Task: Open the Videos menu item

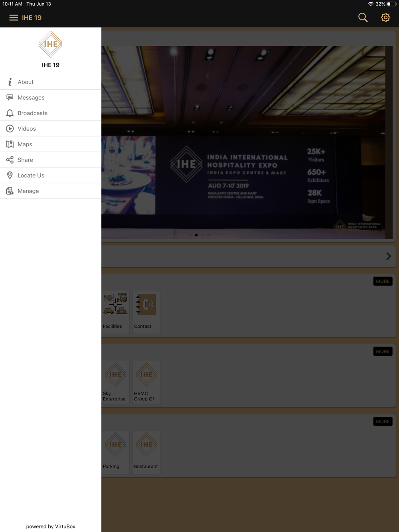Action: tap(51, 128)
